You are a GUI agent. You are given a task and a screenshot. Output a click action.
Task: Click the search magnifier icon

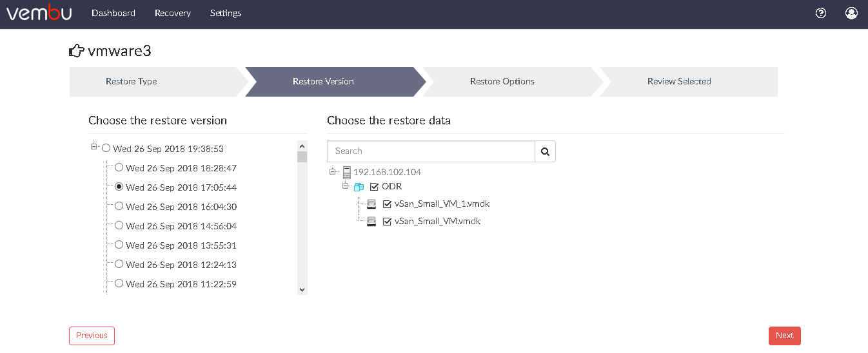coord(545,151)
